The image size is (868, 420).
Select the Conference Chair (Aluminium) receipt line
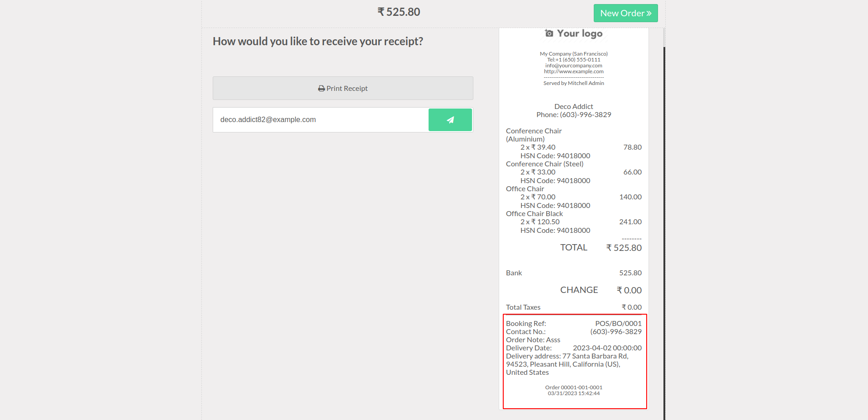tap(534, 135)
